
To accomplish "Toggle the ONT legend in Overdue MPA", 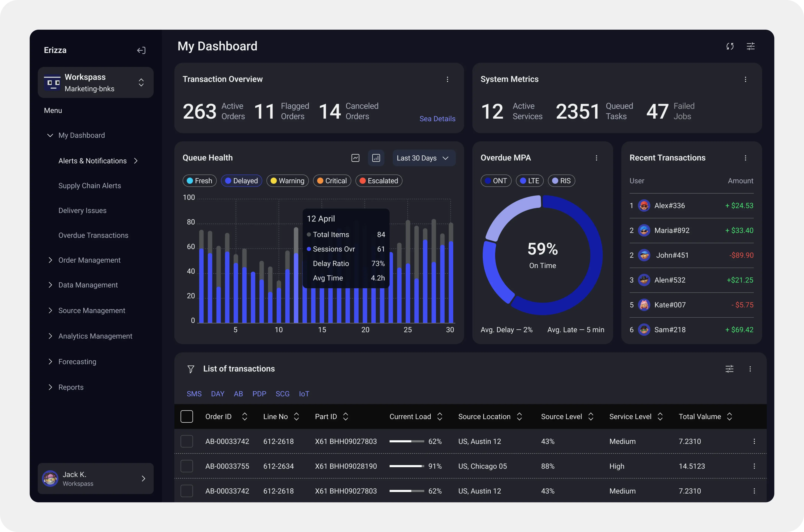I will pos(496,181).
